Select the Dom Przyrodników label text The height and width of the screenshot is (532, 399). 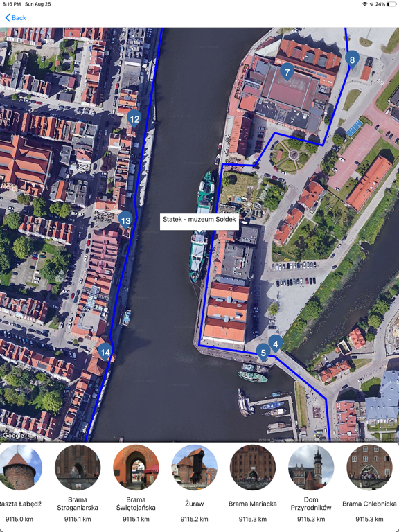311,504
